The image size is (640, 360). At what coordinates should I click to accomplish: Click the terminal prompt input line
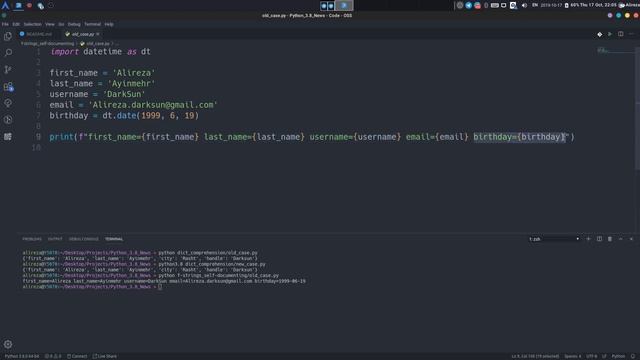[92, 287]
